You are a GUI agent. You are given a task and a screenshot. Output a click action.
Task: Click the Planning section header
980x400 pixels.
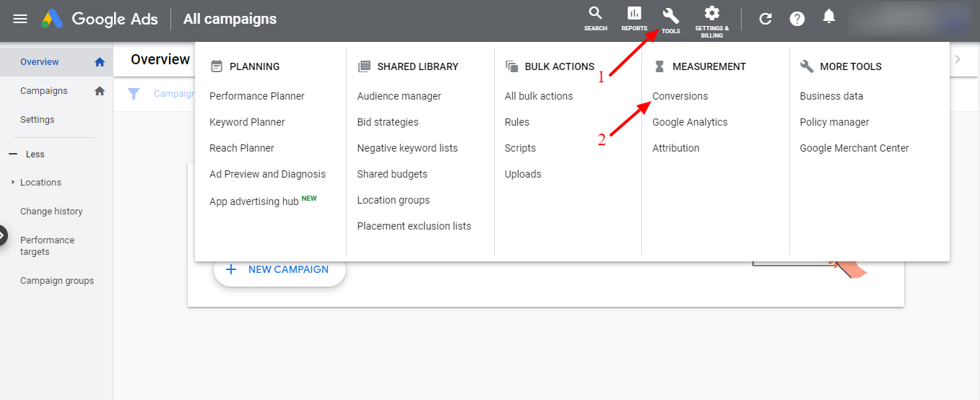(x=245, y=66)
